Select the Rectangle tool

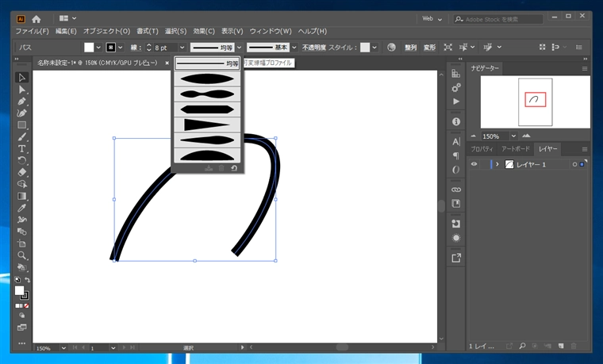(x=21, y=125)
